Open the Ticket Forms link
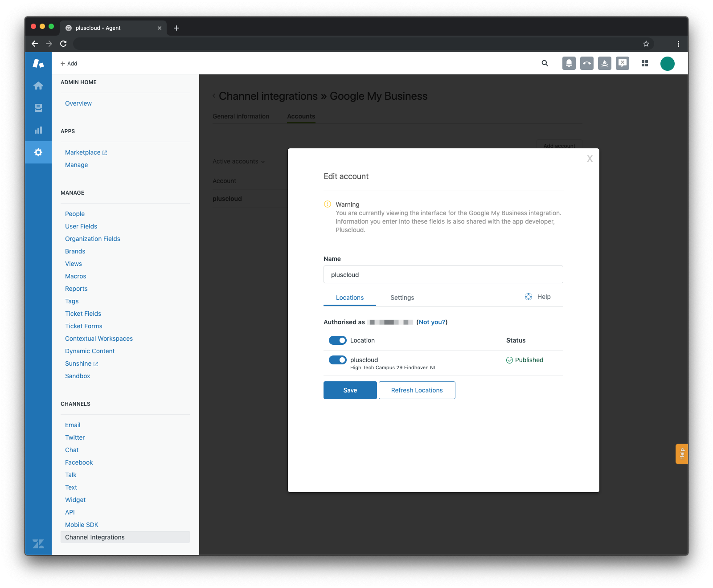The width and height of the screenshot is (713, 588). (84, 326)
